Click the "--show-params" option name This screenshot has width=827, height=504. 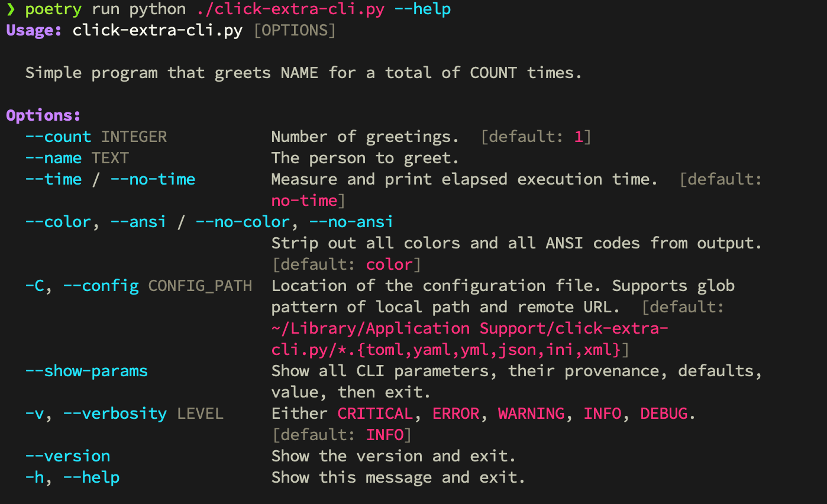(86, 371)
